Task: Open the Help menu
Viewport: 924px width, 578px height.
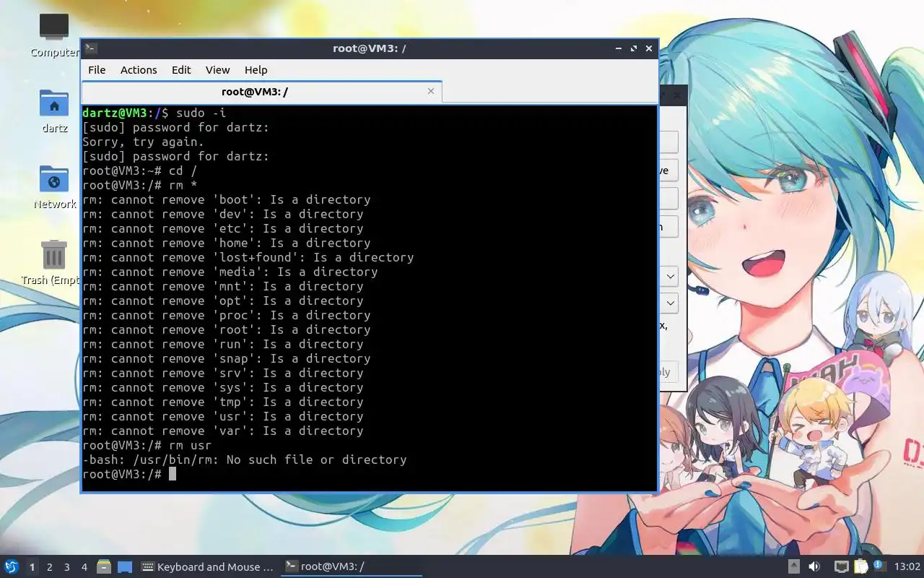Action: point(256,70)
